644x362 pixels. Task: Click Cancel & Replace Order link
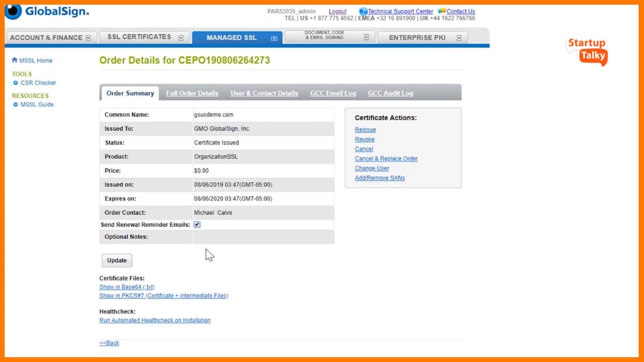(x=386, y=159)
